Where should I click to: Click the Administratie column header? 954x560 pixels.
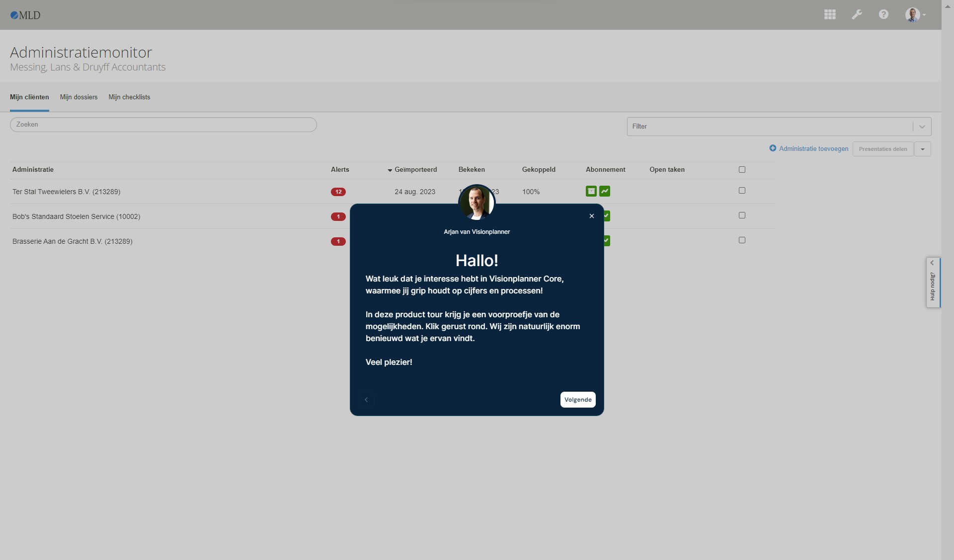33,170
